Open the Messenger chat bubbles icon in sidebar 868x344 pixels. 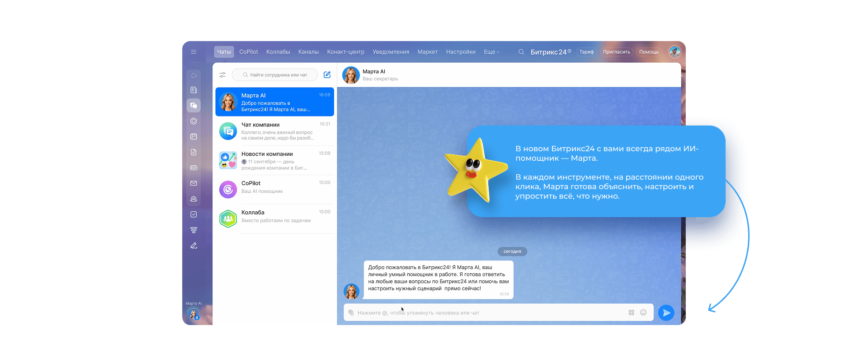(193, 106)
